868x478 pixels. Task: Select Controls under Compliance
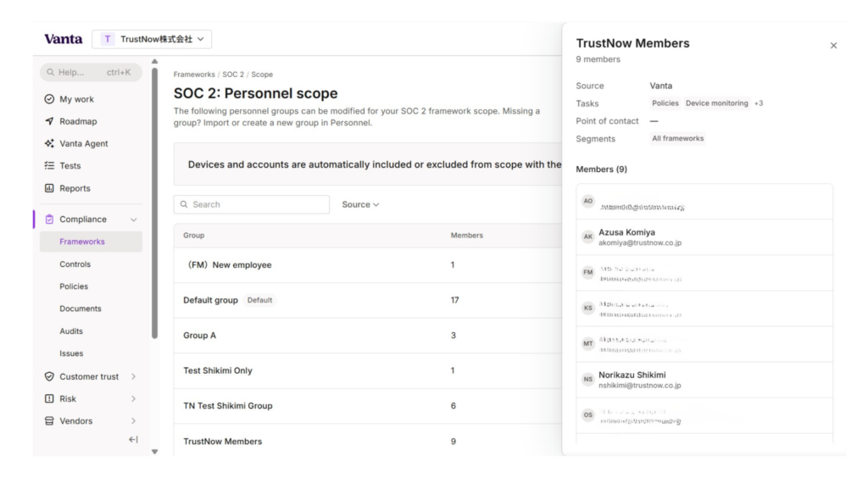click(x=75, y=264)
